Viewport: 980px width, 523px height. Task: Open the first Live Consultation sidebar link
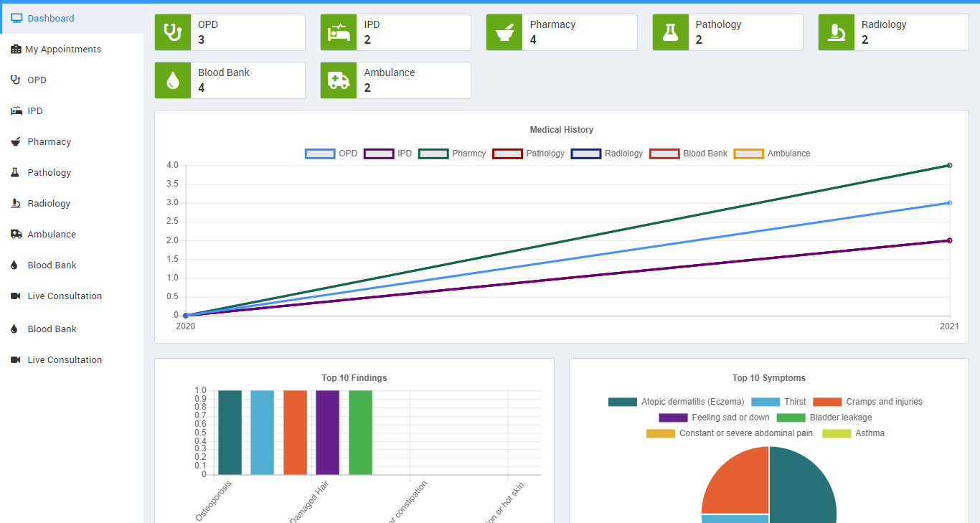(65, 296)
